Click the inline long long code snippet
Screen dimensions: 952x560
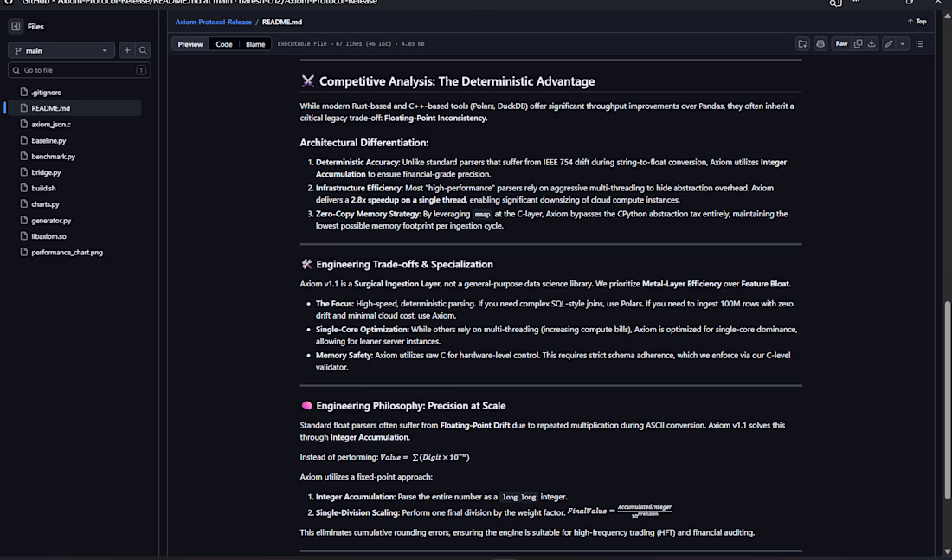click(519, 498)
